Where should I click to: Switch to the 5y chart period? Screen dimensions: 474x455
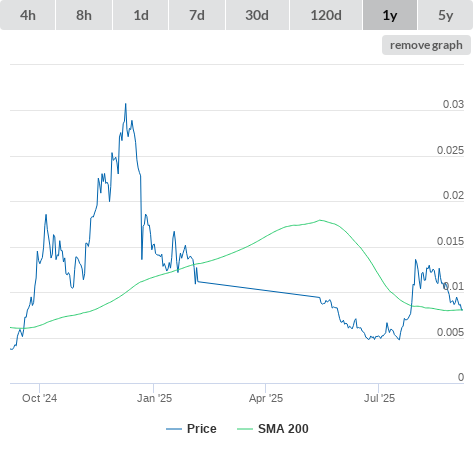pos(445,15)
